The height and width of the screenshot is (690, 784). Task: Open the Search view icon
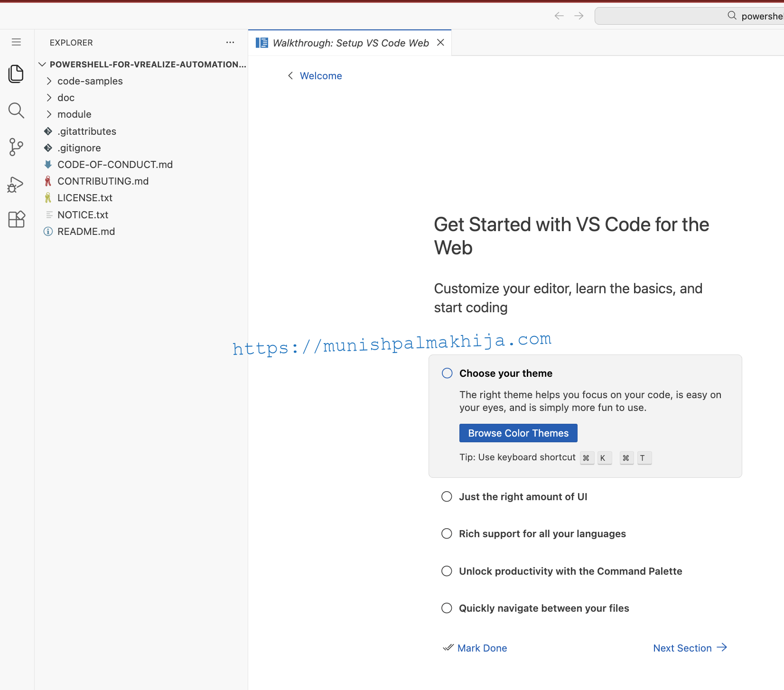click(16, 111)
